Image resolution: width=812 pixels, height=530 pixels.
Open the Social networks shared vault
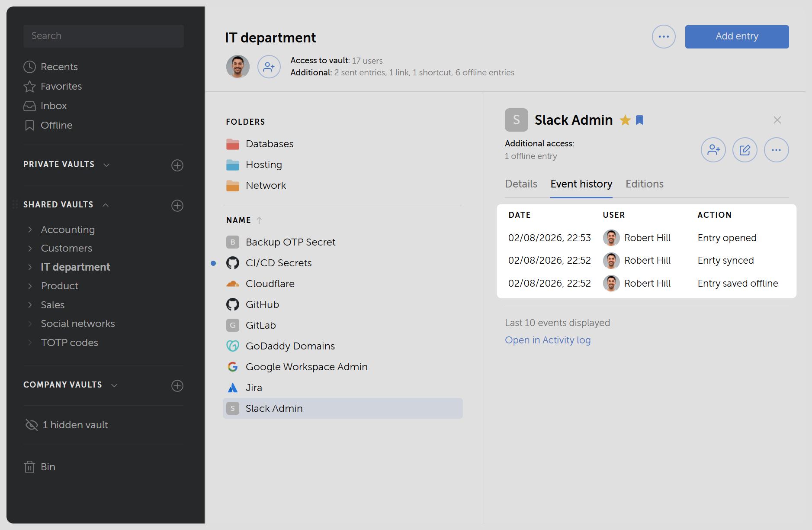(78, 323)
